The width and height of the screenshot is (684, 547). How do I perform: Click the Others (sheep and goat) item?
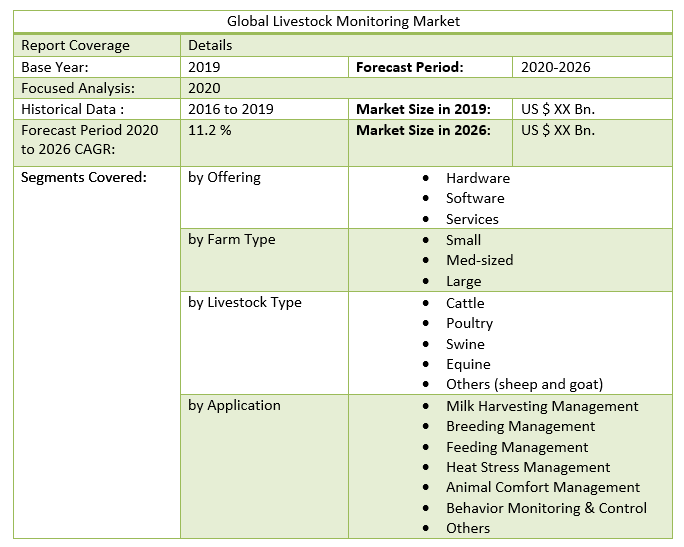[x=524, y=385]
